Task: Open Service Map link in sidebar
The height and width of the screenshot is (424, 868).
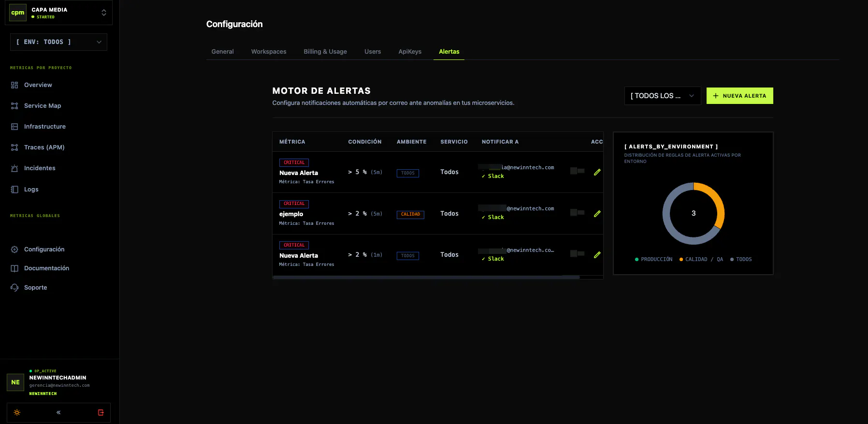Action: click(43, 106)
